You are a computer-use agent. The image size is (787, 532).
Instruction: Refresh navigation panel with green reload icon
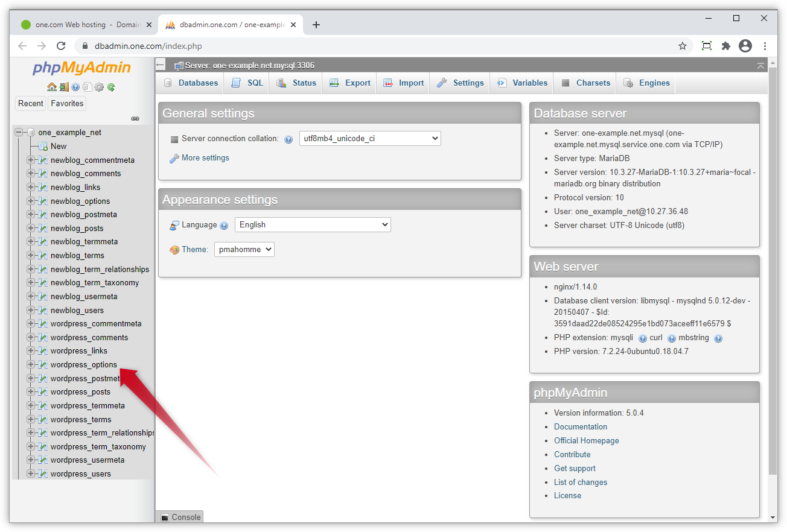[111, 87]
